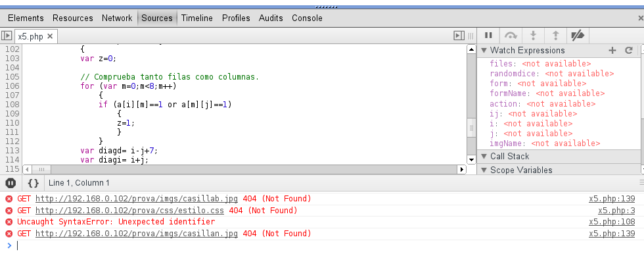The width and height of the screenshot is (644, 258).
Task: Step into next function call
Action: (x=533, y=36)
